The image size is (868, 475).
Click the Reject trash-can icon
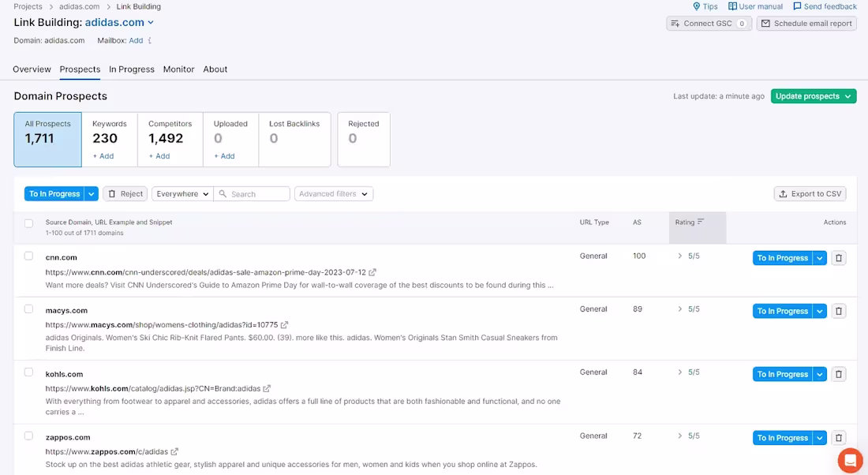click(113, 193)
